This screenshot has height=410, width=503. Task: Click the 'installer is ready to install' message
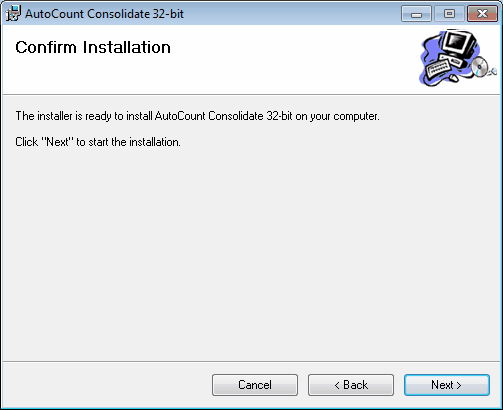[197, 116]
